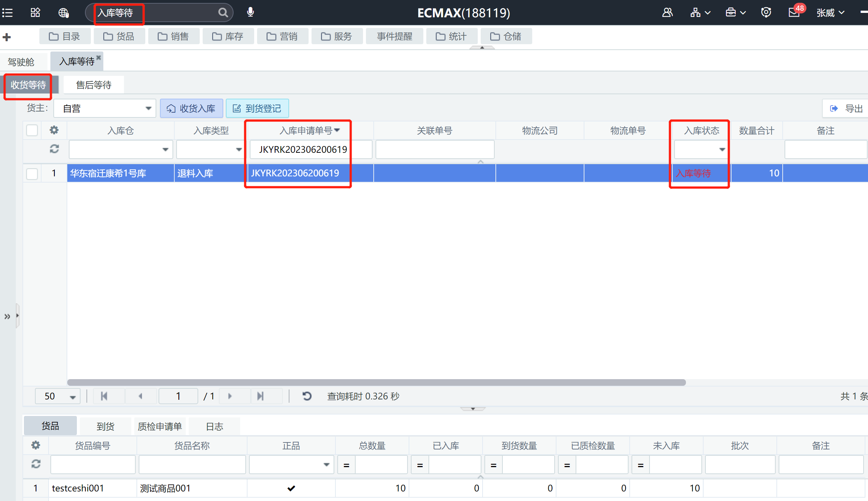Switch to the 驾驶舱 tab

point(21,62)
